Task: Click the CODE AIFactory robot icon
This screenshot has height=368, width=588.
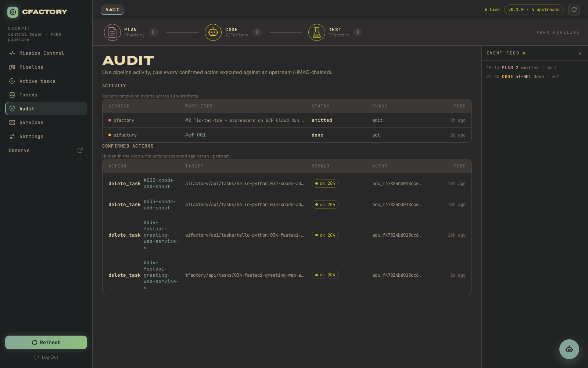Action: (x=213, y=32)
